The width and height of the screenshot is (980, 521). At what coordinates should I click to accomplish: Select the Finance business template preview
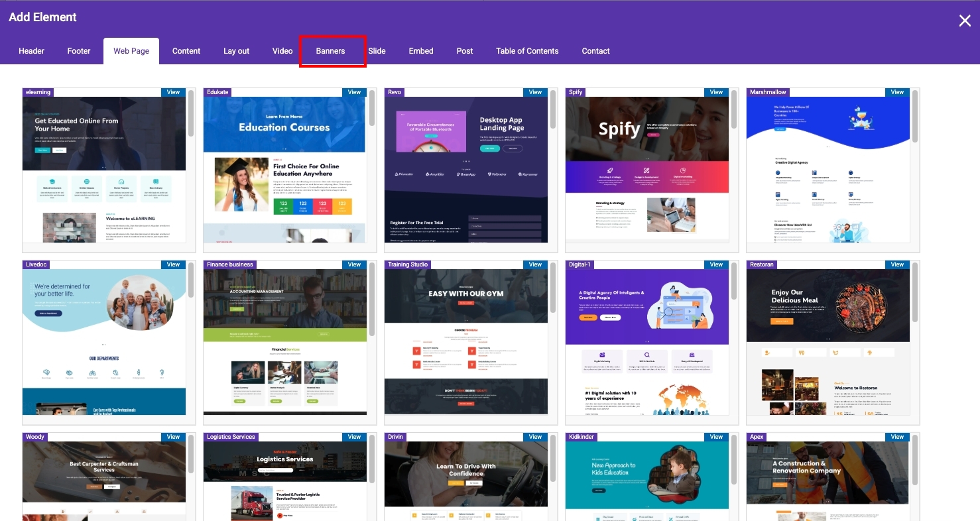pyautogui.click(x=284, y=342)
